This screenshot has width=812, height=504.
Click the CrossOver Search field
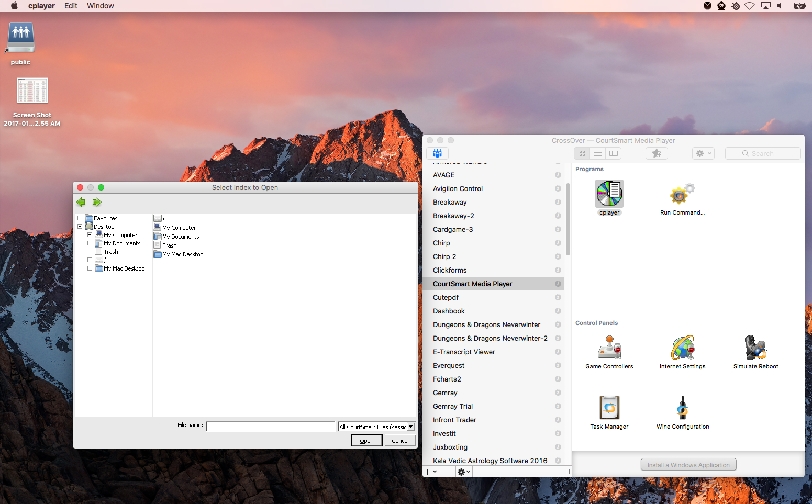pos(763,153)
